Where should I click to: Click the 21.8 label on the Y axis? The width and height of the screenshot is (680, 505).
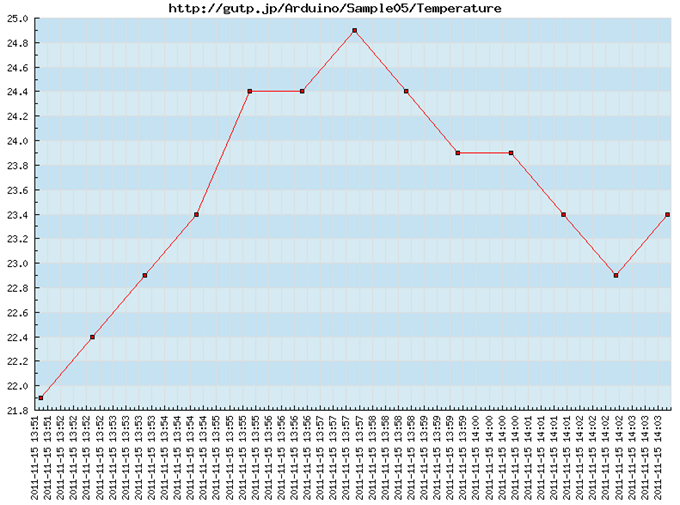point(17,411)
